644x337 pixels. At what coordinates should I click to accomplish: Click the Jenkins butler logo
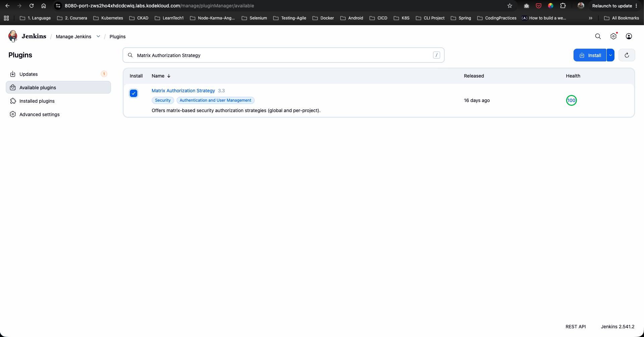(13, 36)
